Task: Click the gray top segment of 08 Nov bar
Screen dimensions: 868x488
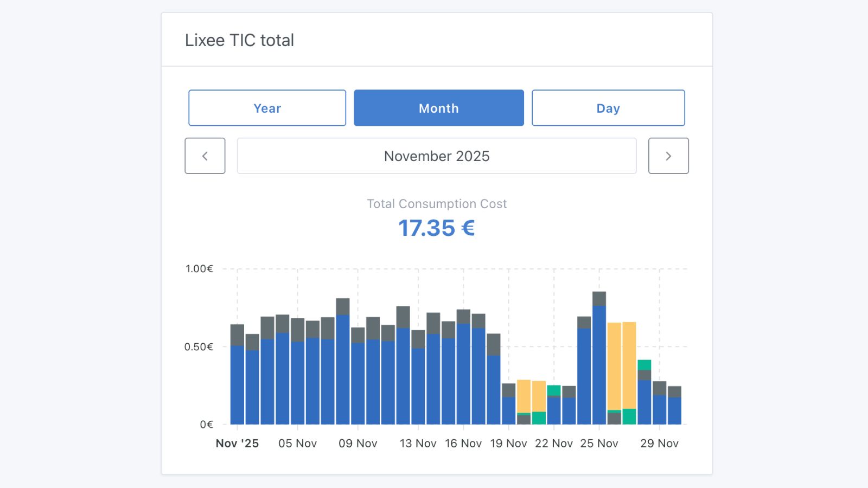Action: point(343,306)
